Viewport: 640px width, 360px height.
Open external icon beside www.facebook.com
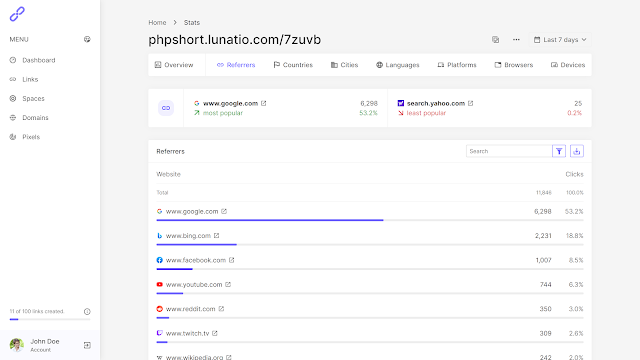pyautogui.click(x=231, y=260)
